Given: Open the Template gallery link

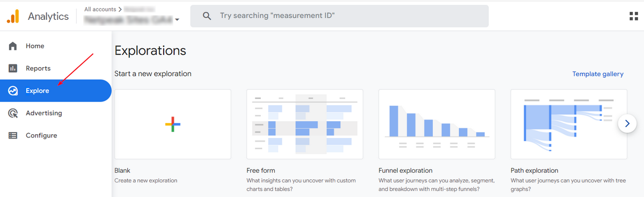Looking at the screenshot, I should [598, 74].
